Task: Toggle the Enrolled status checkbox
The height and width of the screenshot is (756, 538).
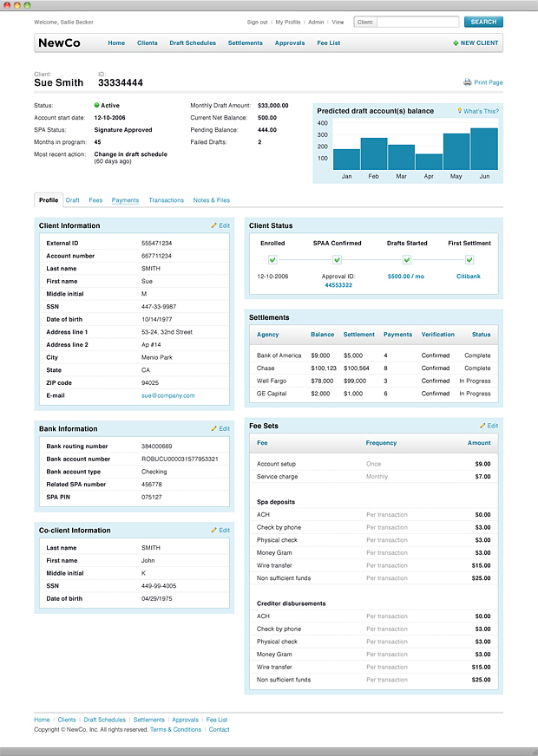Action: point(272,259)
